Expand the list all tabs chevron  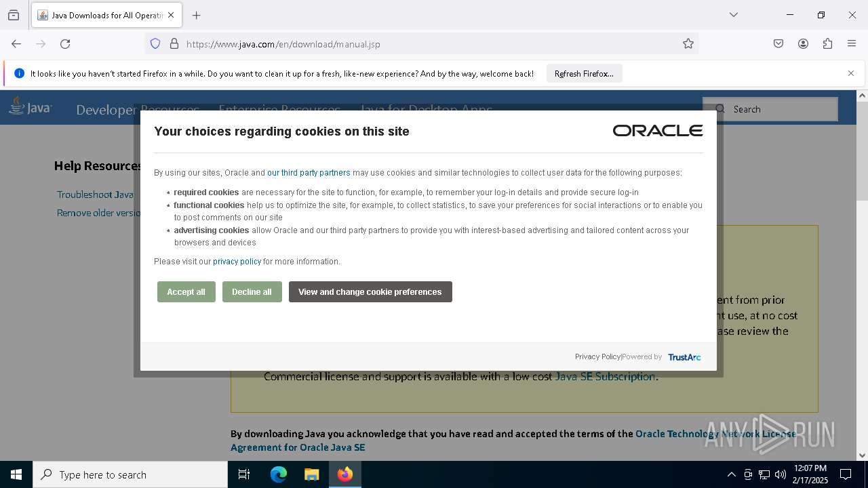(733, 15)
